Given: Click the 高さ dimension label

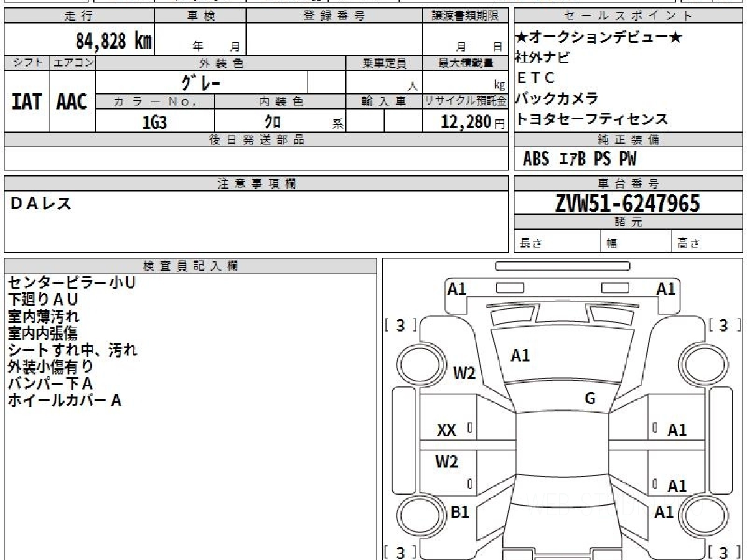Looking at the screenshot, I should pos(688,245).
